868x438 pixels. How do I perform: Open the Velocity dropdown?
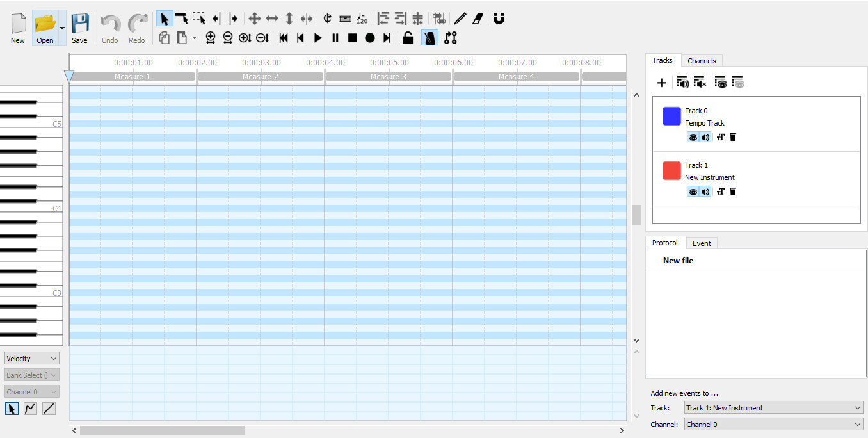(31, 358)
